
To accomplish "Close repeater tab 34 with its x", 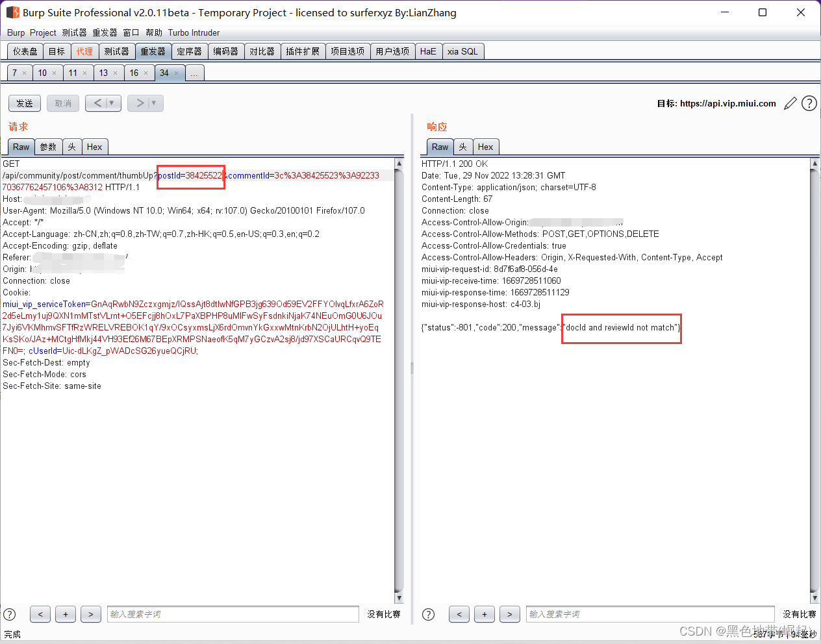I will click(176, 73).
